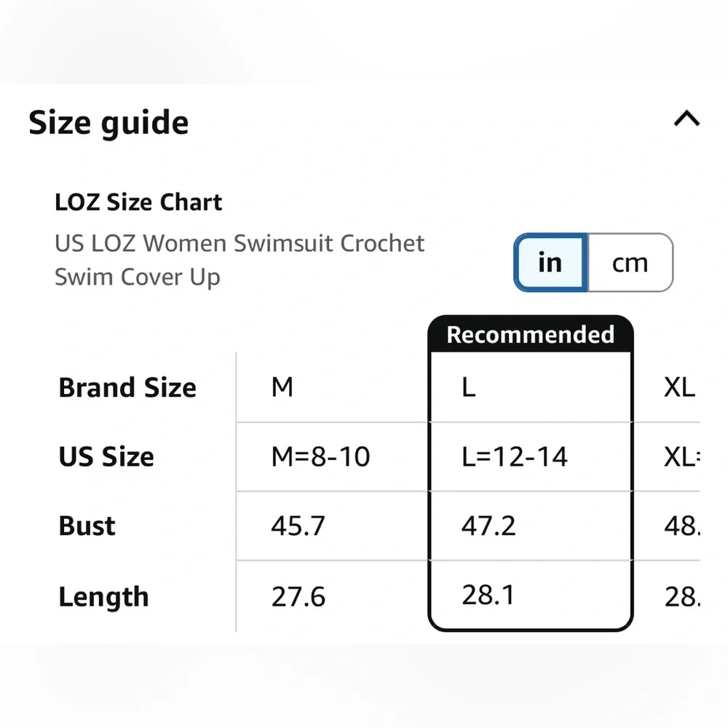This screenshot has width=728, height=728.
Task: Click the 28.1 length value
Action: coord(488,595)
